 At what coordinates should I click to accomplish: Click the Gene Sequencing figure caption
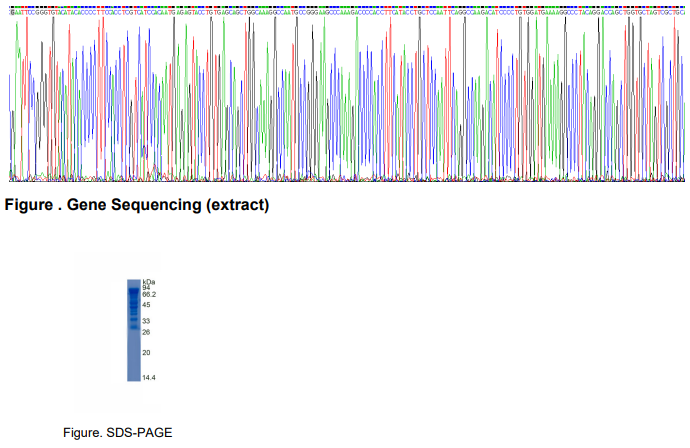point(136,205)
